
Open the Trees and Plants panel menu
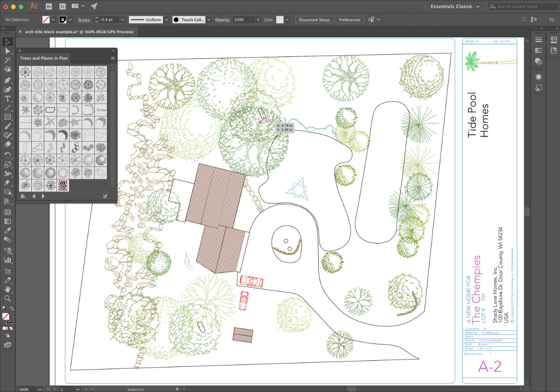112,58
